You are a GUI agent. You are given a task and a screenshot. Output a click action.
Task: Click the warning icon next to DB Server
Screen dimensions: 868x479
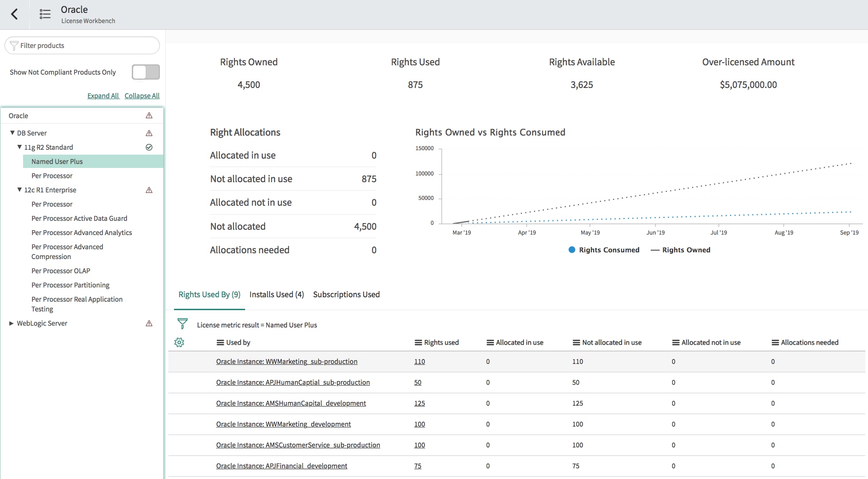click(x=149, y=133)
